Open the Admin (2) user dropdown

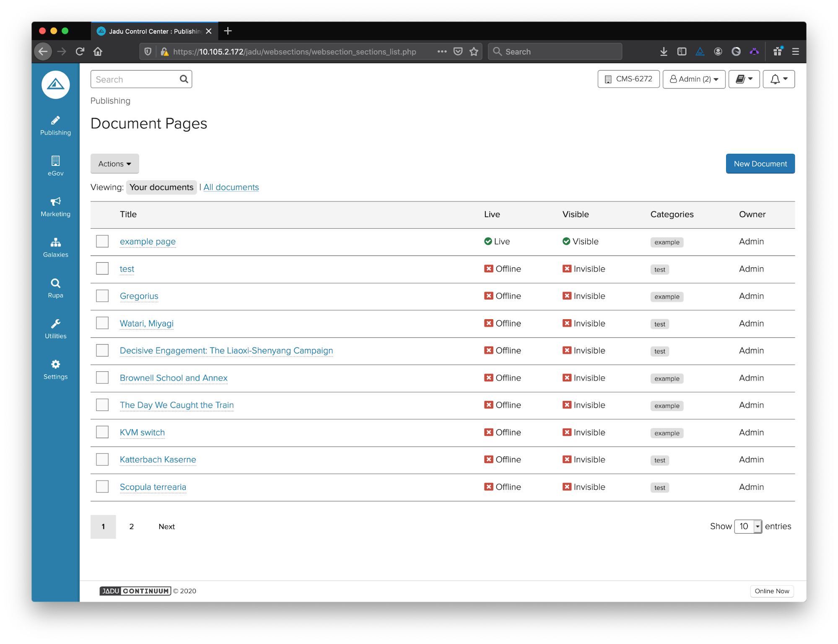coord(694,79)
